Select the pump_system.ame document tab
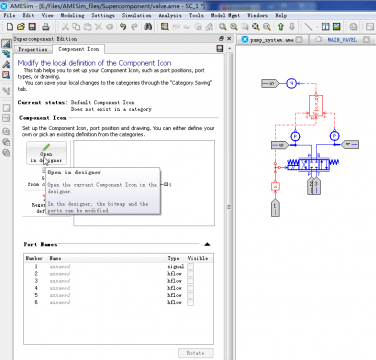This screenshot has height=360, width=376. tap(271, 40)
